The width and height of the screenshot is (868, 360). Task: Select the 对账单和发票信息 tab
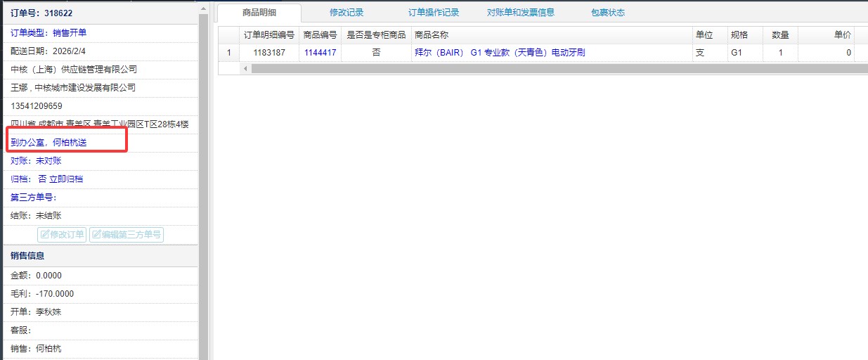521,13
